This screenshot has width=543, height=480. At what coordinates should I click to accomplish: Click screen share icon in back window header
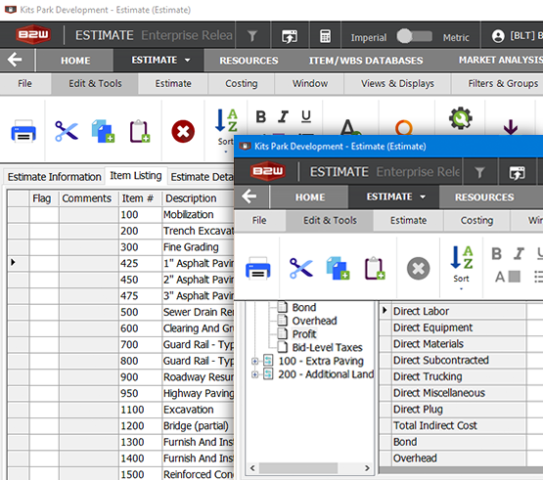289,36
